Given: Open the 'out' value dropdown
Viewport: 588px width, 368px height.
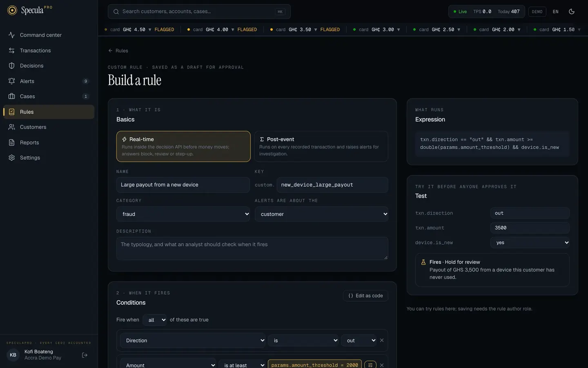Looking at the screenshot, I should coord(359,340).
